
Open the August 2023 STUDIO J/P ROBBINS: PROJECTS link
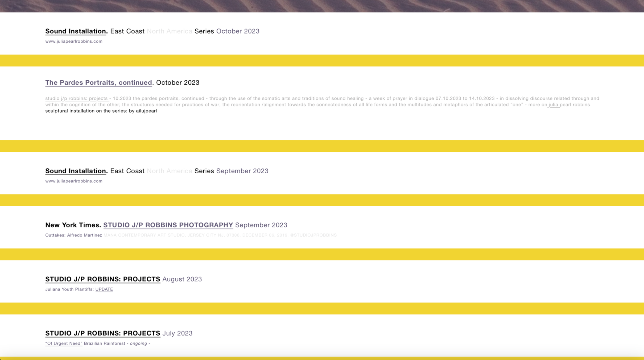click(x=102, y=279)
